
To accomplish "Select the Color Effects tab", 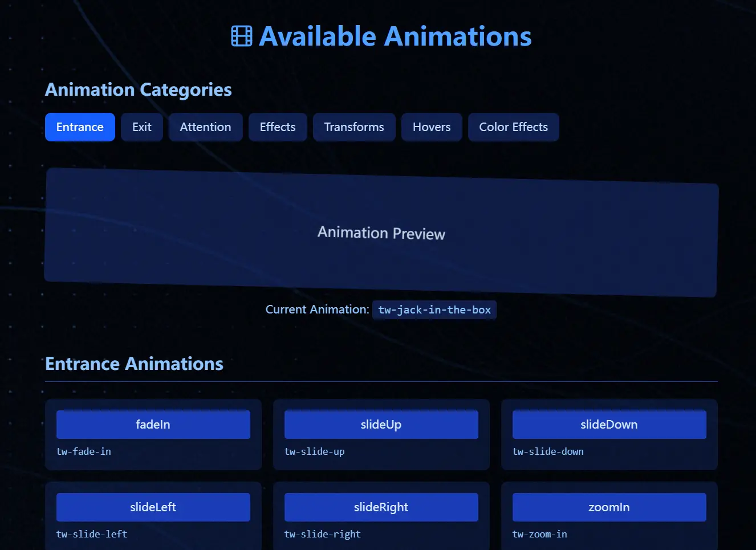I will tap(513, 127).
